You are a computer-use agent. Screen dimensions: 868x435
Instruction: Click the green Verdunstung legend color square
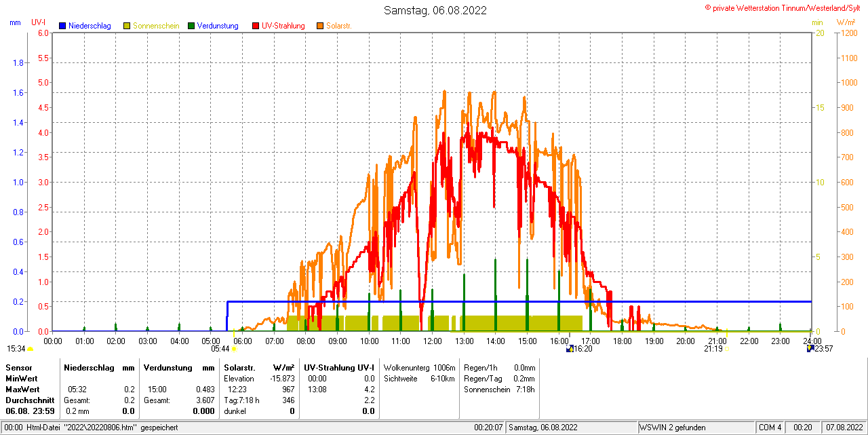191,26
